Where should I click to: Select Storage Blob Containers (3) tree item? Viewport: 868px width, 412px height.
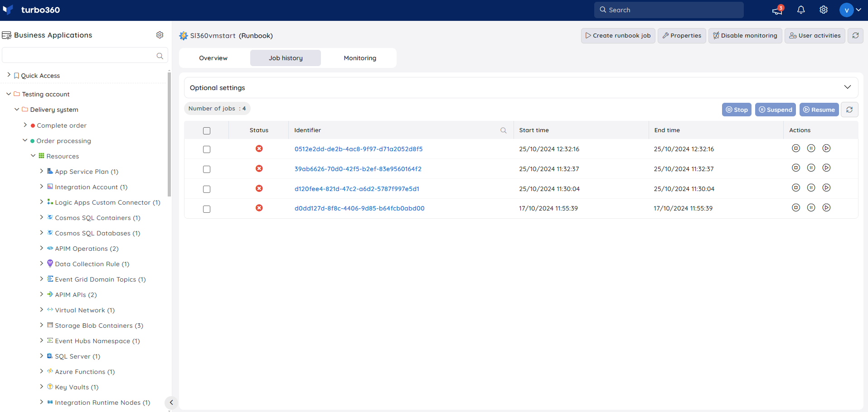[x=99, y=326]
